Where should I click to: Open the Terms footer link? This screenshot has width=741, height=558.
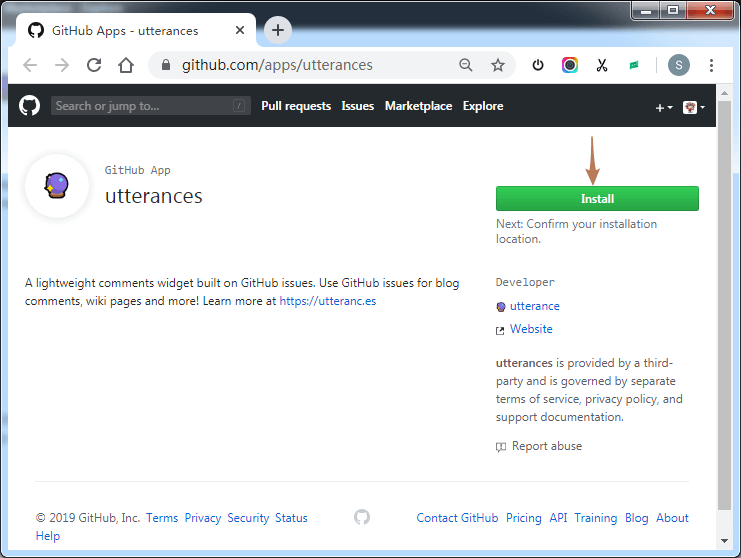pos(162,518)
